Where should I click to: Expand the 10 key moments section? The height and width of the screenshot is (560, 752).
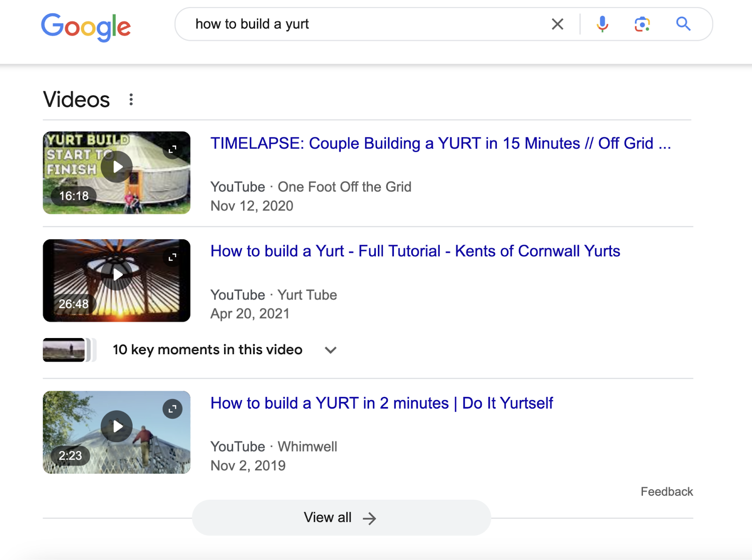pyautogui.click(x=207, y=349)
